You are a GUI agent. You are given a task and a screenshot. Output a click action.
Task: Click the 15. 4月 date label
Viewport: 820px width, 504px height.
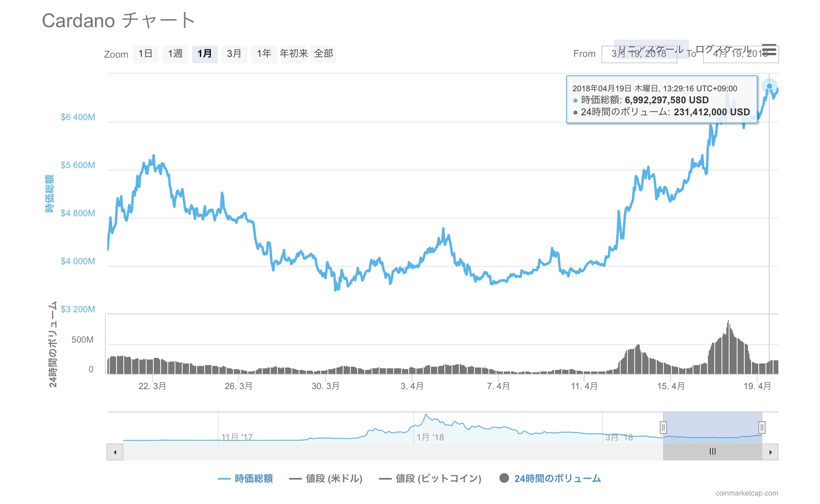(671, 386)
